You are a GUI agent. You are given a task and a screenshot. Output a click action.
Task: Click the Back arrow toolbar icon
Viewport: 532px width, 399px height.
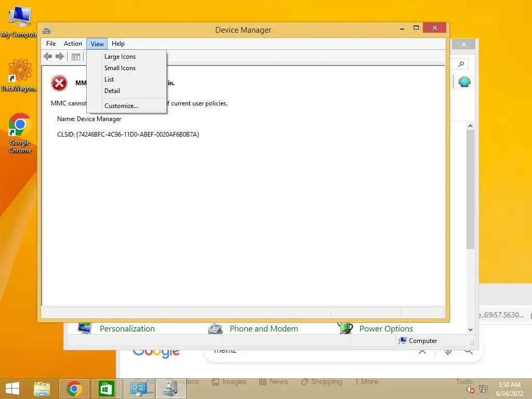[x=48, y=57]
